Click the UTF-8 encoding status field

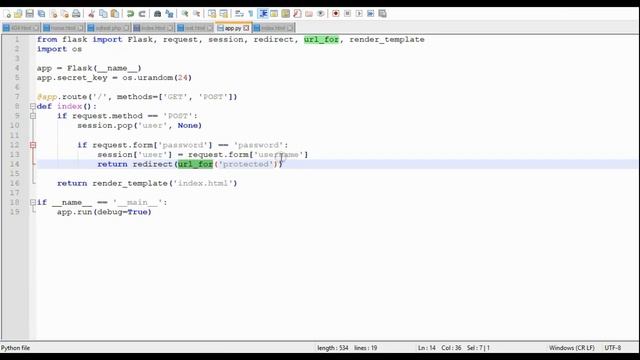point(613,348)
